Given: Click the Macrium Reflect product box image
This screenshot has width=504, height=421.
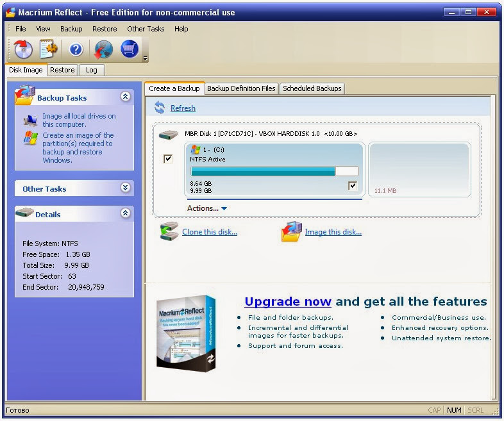Looking at the screenshot, I should tap(186, 333).
